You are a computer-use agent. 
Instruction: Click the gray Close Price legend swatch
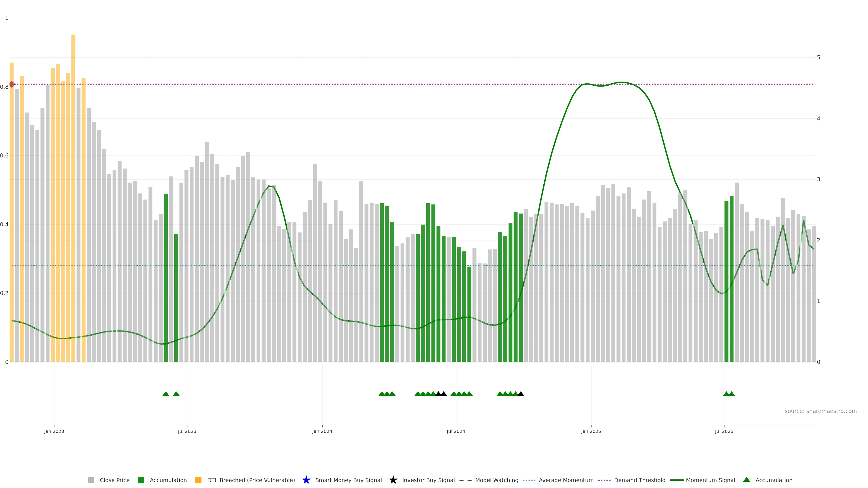(x=91, y=480)
